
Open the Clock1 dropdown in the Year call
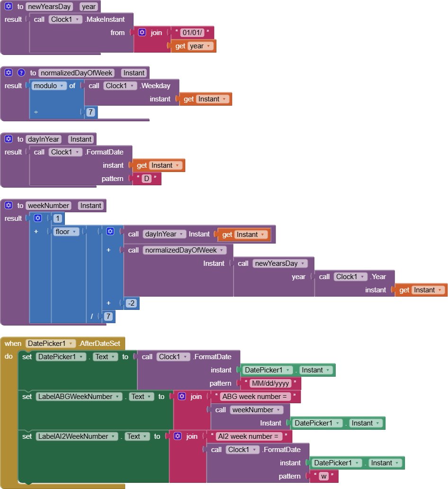click(350, 277)
